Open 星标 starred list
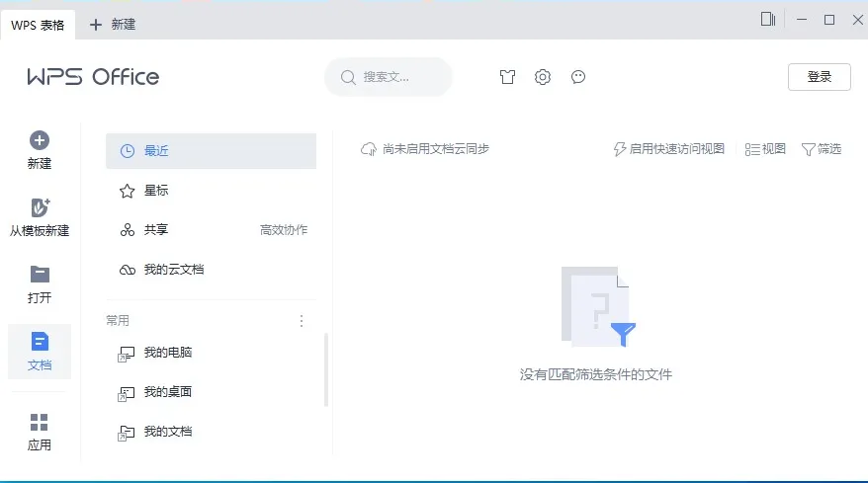The width and height of the screenshot is (868, 483). (211, 191)
